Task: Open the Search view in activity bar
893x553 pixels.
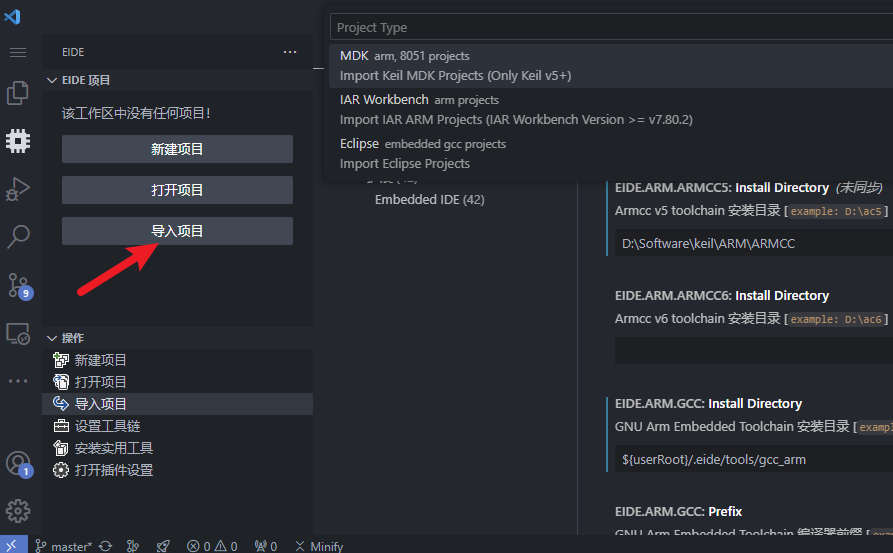Action: (17, 236)
